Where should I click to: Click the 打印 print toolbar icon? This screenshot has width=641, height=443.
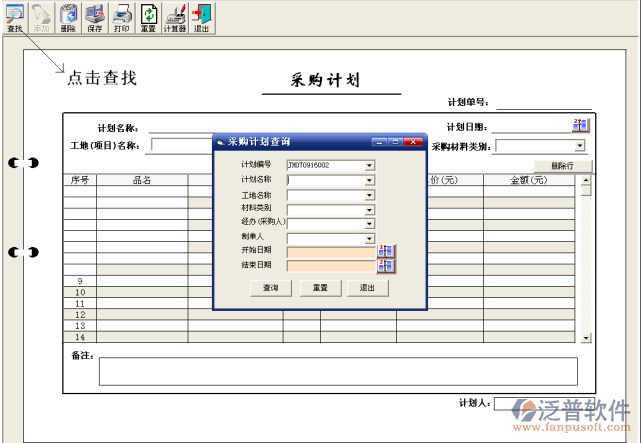click(x=121, y=18)
